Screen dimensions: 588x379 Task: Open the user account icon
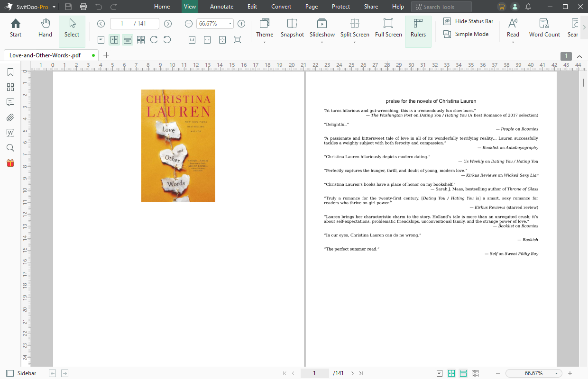point(515,7)
